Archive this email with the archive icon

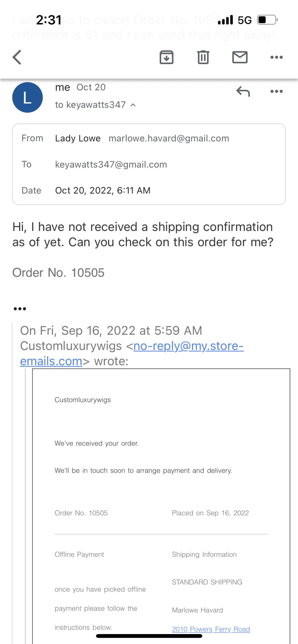[x=167, y=57]
